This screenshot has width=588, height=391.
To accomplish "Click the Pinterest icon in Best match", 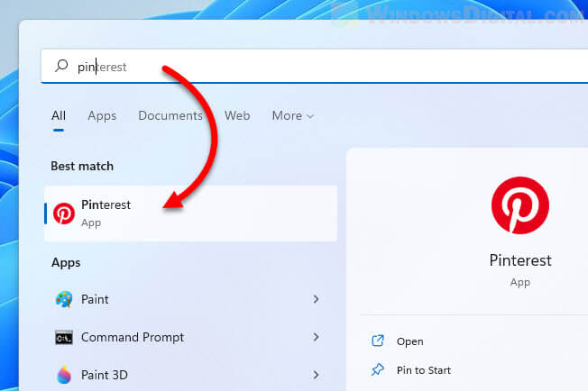I will click(x=64, y=214).
